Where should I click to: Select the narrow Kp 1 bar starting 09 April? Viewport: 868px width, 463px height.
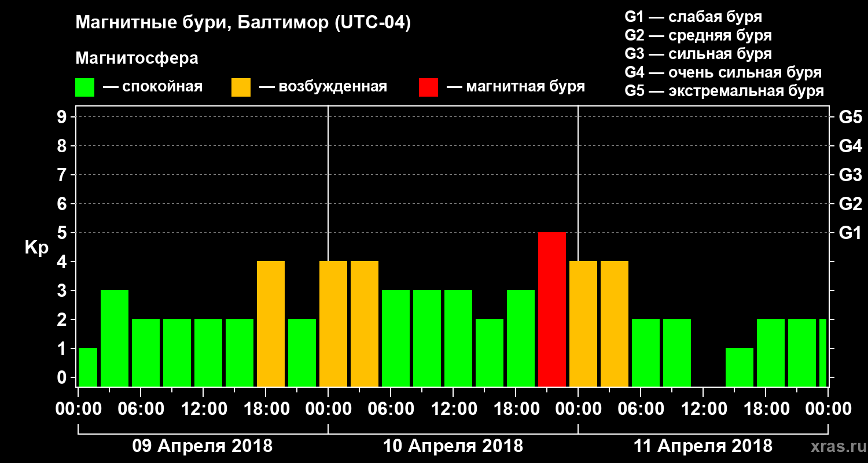pyautogui.click(x=88, y=367)
